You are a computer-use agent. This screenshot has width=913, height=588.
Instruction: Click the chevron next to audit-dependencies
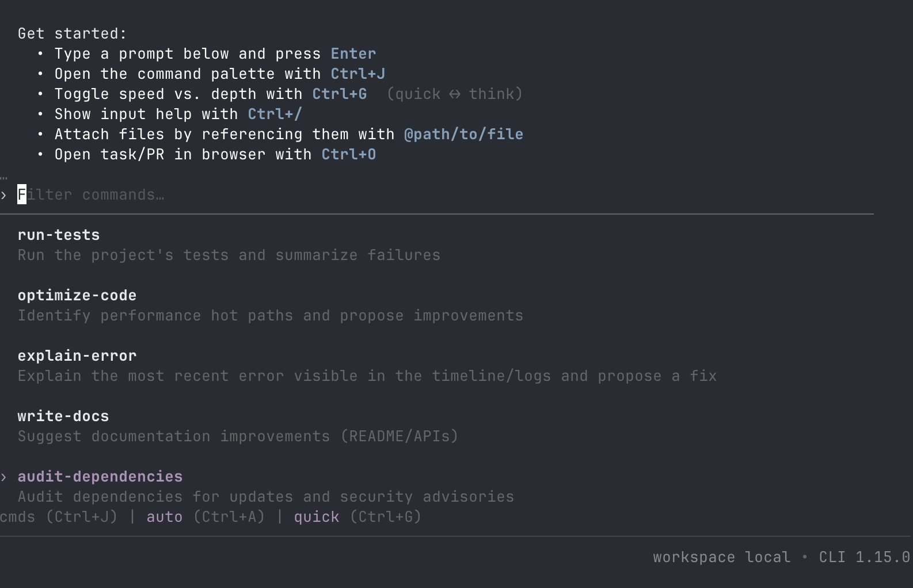4,476
